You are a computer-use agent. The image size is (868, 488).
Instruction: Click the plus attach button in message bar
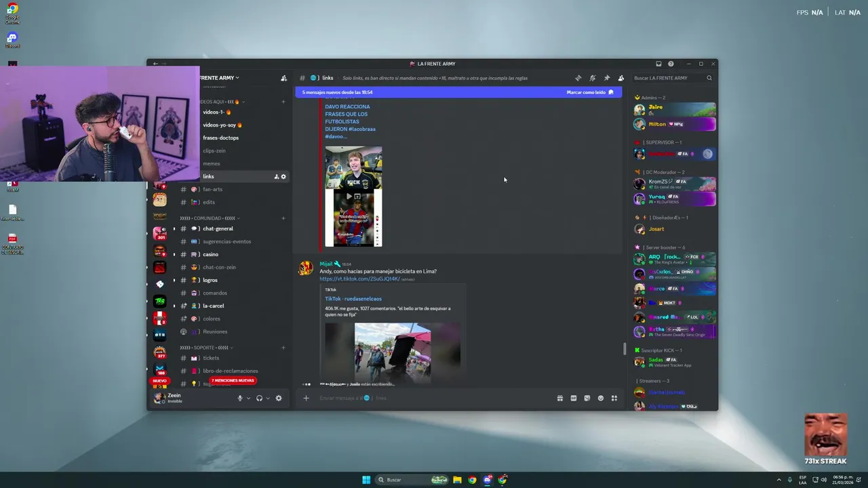coord(306,398)
